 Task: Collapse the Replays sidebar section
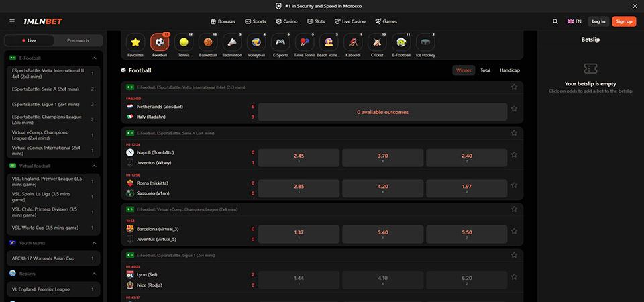pyautogui.click(x=94, y=274)
